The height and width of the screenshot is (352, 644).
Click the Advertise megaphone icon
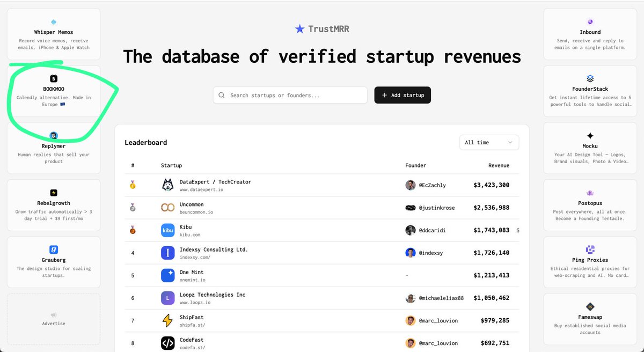pos(54,315)
